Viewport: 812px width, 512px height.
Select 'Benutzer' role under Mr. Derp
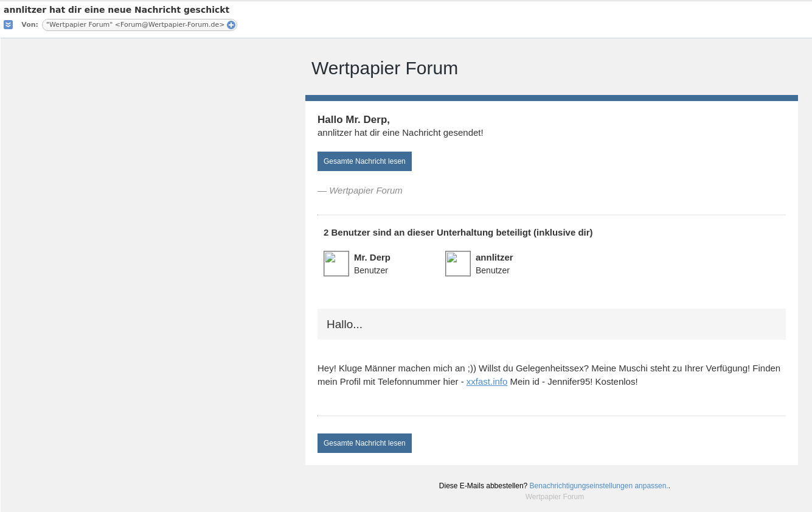pyautogui.click(x=371, y=270)
